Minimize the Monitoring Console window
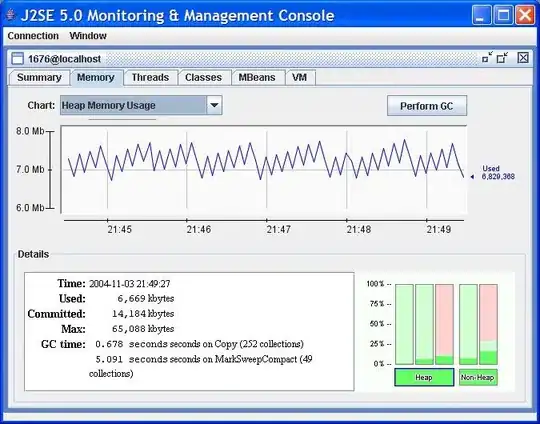The height and width of the screenshot is (424, 540). pyautogui.click(x=481, y=15)
